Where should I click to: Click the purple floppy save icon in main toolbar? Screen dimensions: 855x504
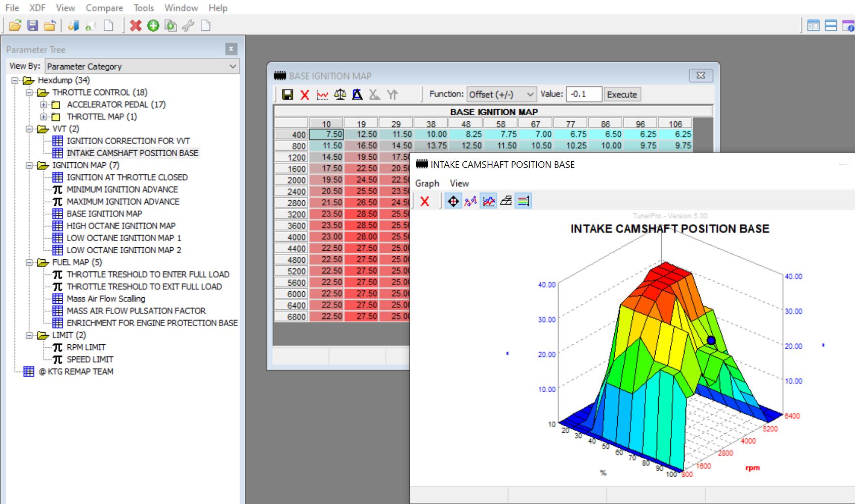coord(32,25)
